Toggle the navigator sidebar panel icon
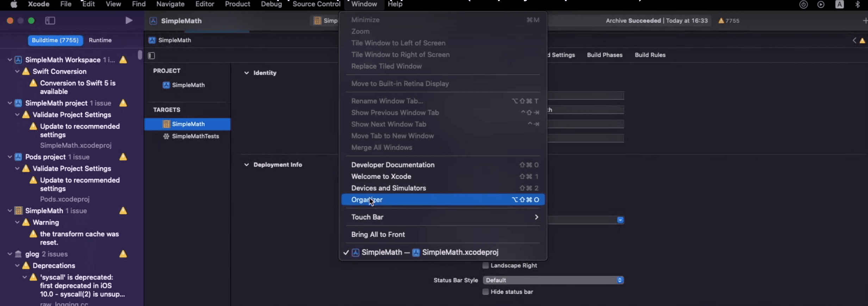Viewport: 868px width, 306px height. pyautogui.click(x=50, y=21)
